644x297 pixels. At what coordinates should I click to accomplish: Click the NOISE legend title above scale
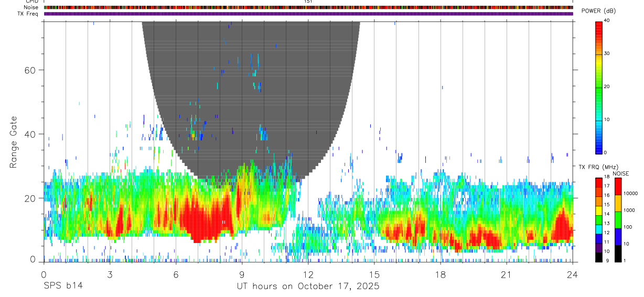point(621,174)
